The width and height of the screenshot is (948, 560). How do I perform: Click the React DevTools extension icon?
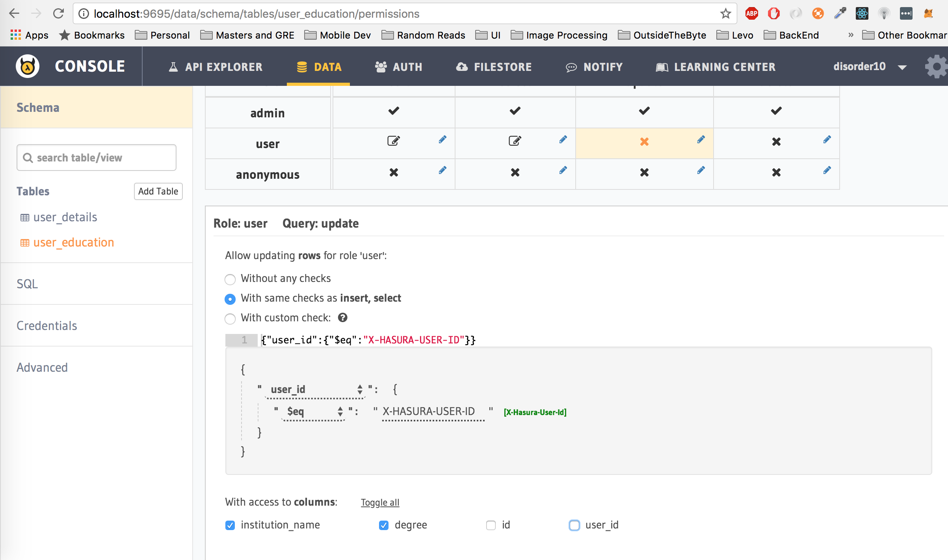point(862,14)
